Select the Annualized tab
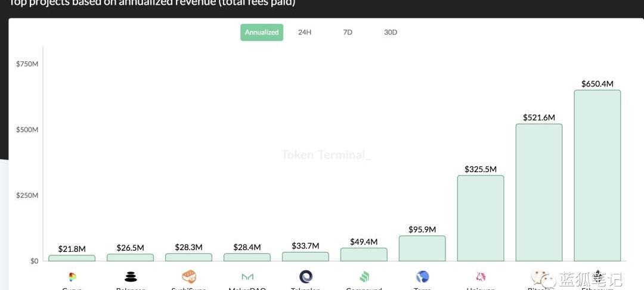644x290 pixels. [262, 32]
